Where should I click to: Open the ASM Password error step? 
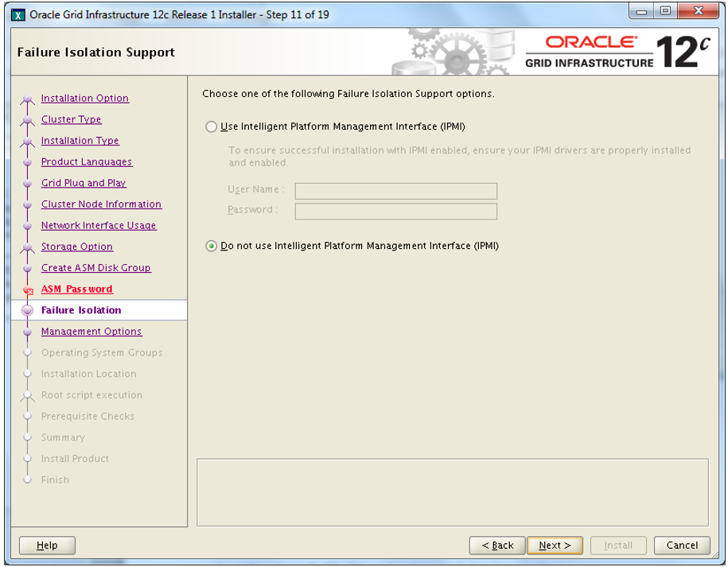click(76, 289)
